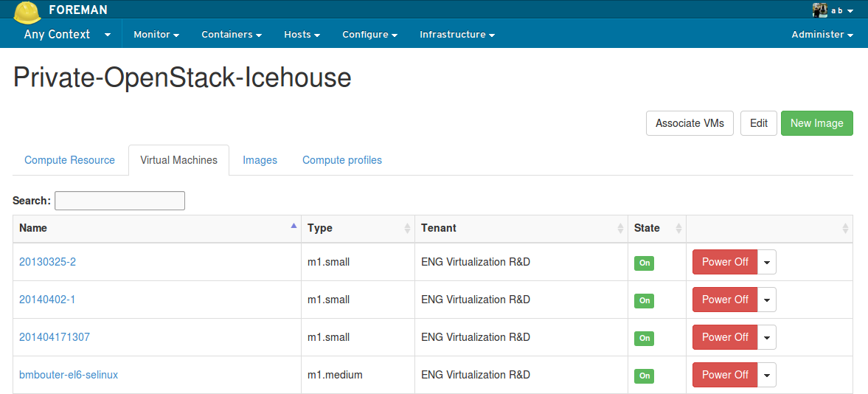Sort by State column arrows
Screen dimensions: 868x394
point(678,228)
